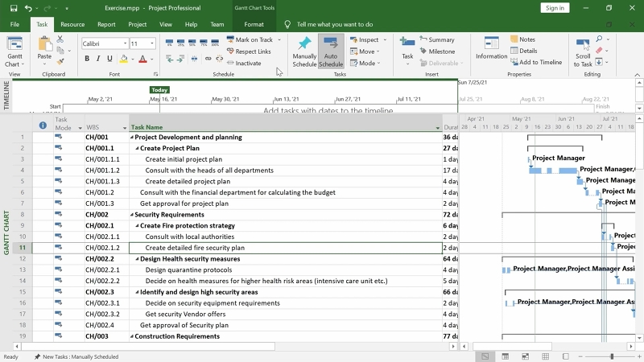The height and width of the screenshot is (362, 644).
Task: Click the Task Usage view status icon
Action: click(x=506, y=356)
